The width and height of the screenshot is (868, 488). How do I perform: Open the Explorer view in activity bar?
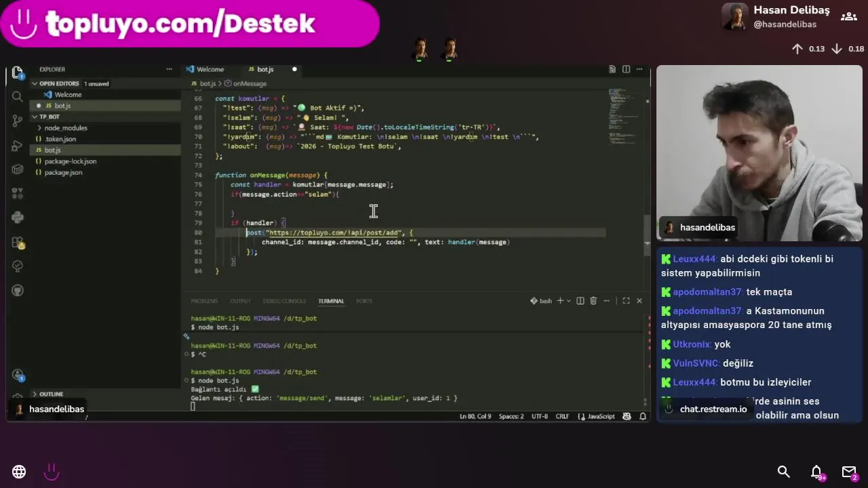[x=18, y=73]
